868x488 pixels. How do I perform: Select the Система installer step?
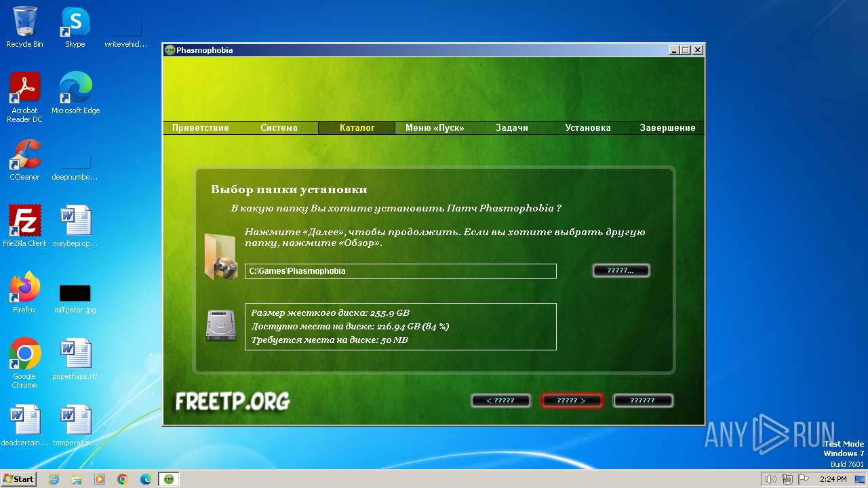pyautogui.click(x=279, y=127)
